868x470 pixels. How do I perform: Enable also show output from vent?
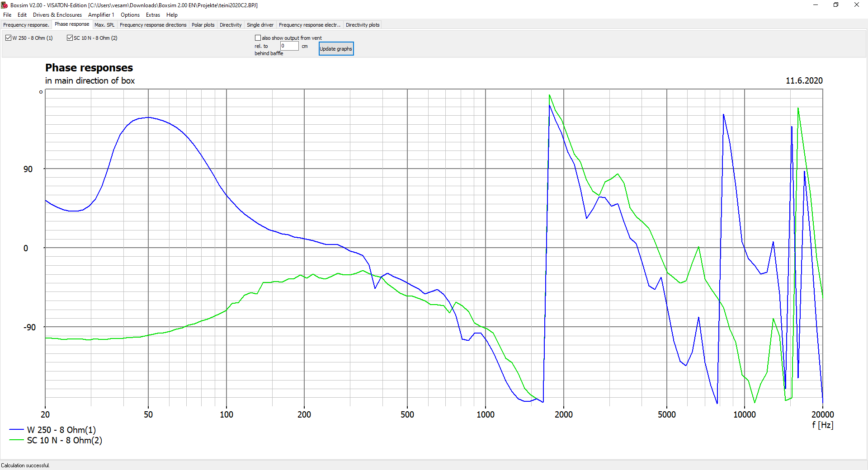click(258, 38)
